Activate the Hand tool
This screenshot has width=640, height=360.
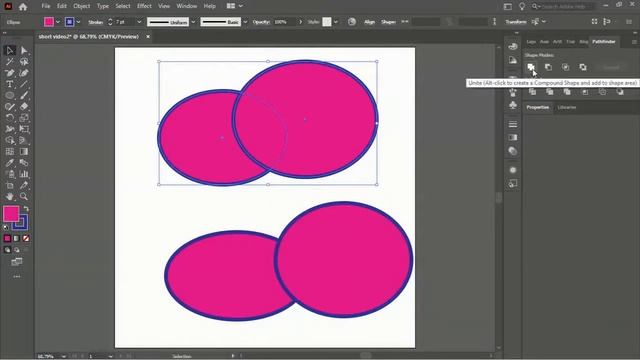(x=10, y=197)
